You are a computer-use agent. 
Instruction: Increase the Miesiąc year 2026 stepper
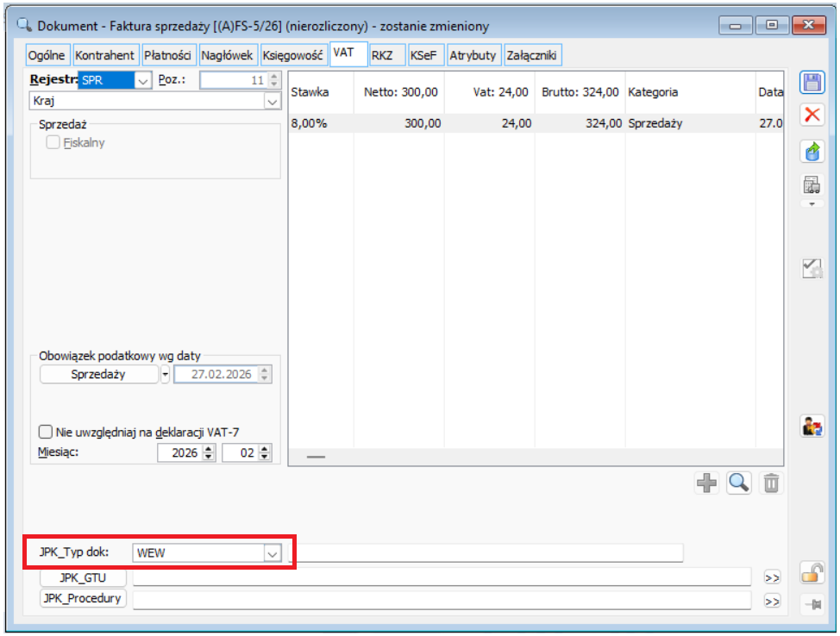click(x=208, y=449)
